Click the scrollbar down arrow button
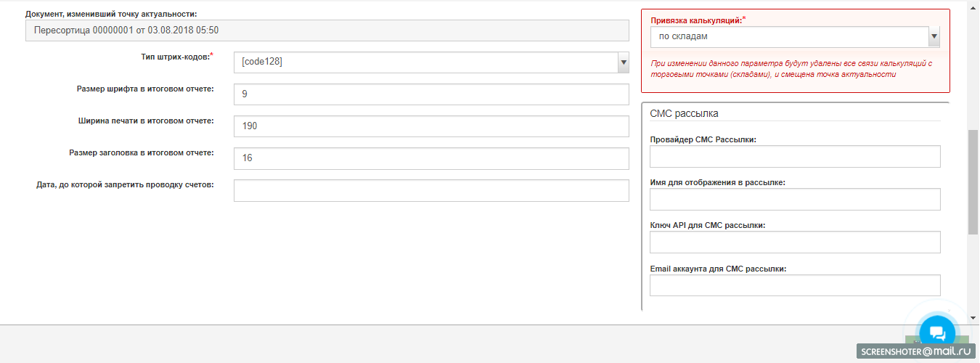The image size is (980, 363). coord(973,317)
